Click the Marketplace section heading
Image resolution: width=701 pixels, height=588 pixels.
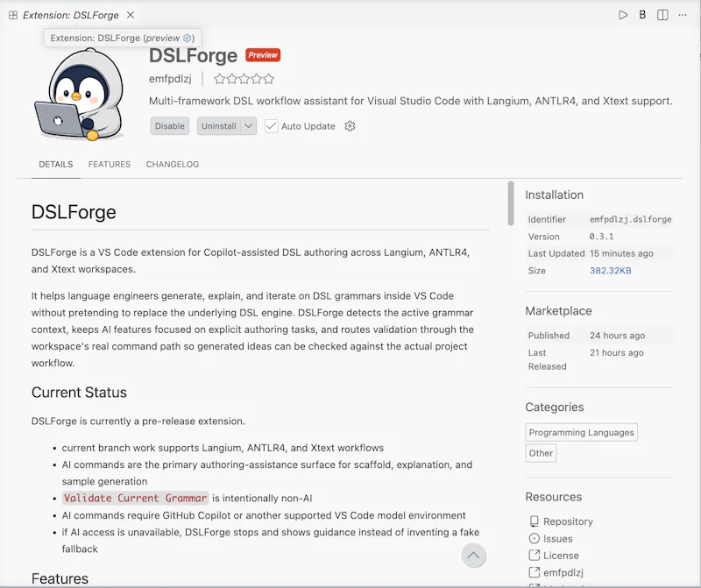point(558,311)
